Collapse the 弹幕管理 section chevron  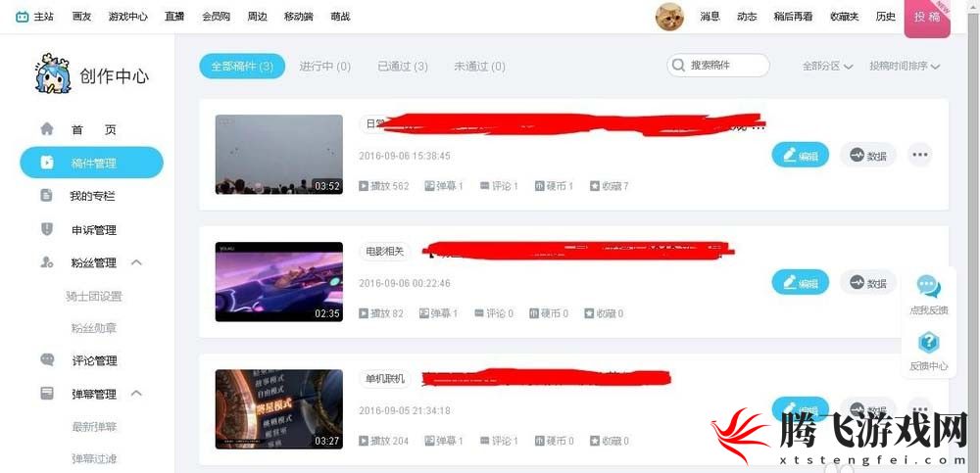click(x=137, y=393)
